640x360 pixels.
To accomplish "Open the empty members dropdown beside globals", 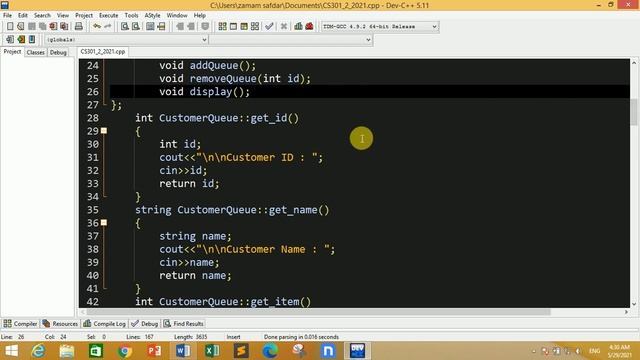I will (291, 40).
